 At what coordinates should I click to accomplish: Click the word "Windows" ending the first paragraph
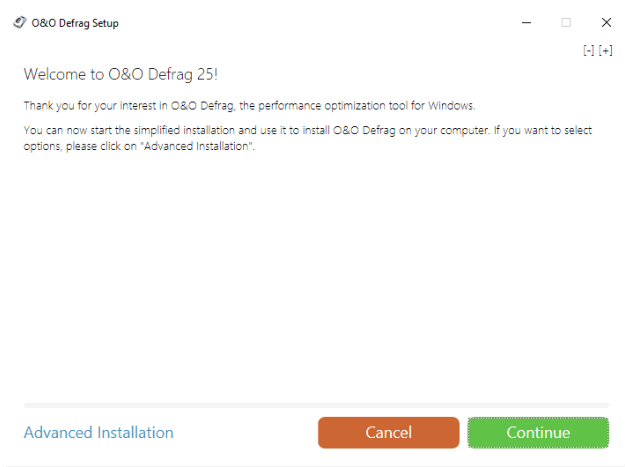click(451, 106)
